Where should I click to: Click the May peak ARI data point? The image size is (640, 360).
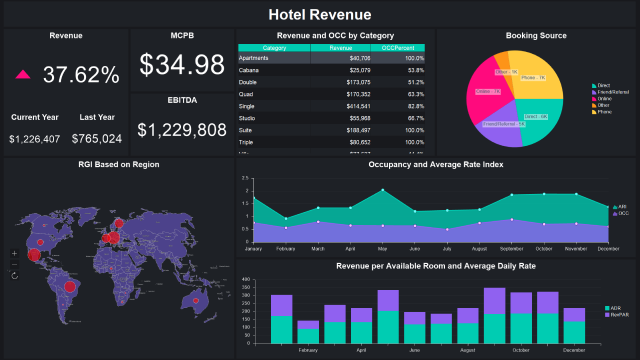click(382, 190)
